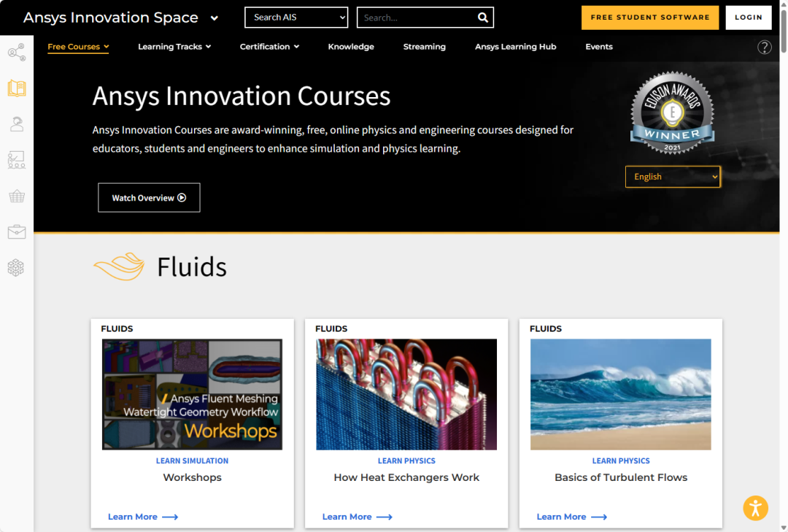Click the search magnifier icon
The height and width of the screenshot is (532, 788).
482,18
